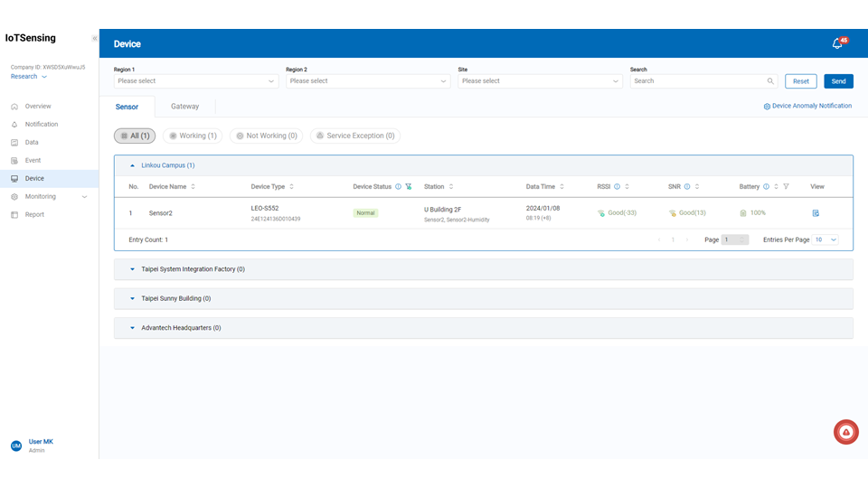The image size is (868, 488).
Task: Switch to the Gateway tab
Action: tap(184, 107)
